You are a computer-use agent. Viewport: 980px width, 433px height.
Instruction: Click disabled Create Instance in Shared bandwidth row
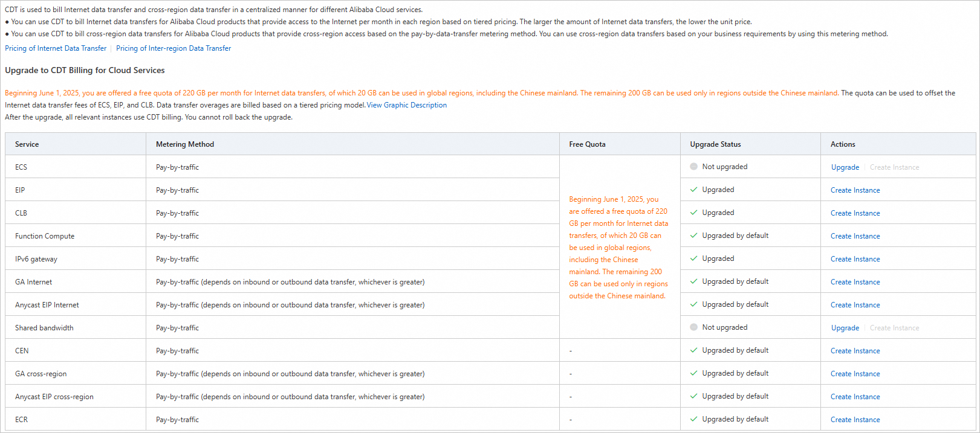click(x=894, y=328)
